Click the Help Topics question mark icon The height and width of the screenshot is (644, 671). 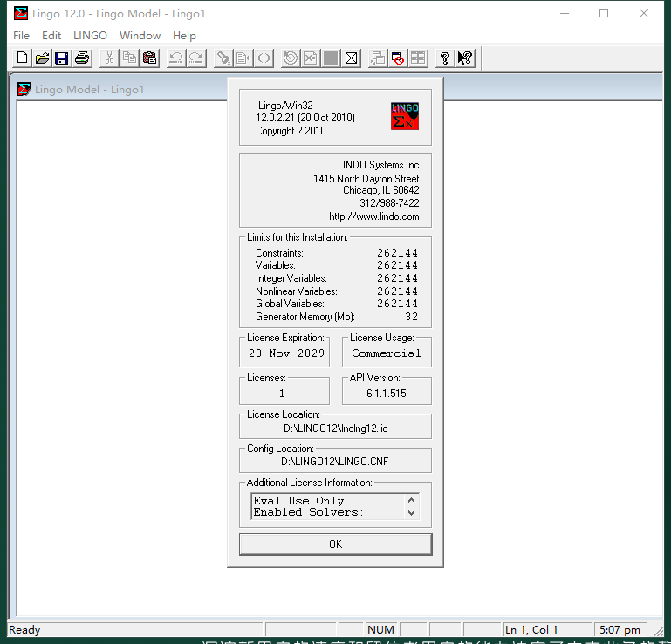[x=445, y=58]
